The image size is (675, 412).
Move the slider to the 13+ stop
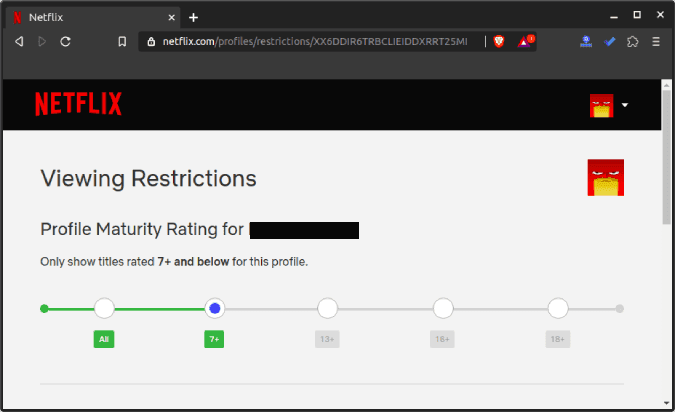[x=328, y=308]
